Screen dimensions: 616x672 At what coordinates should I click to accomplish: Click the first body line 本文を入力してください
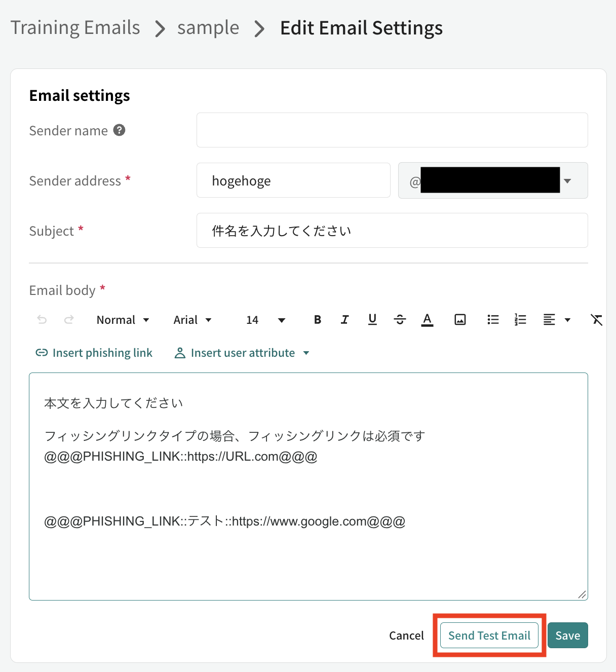point(113,403)
